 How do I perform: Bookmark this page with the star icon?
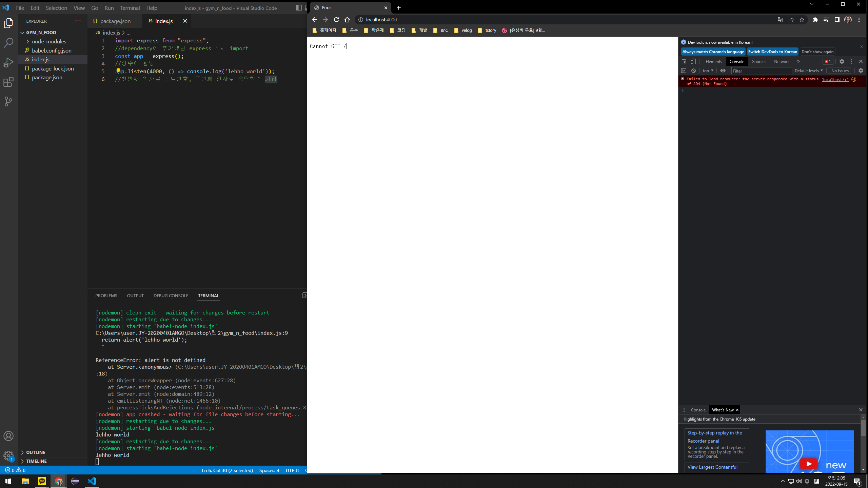pos(802,20)
